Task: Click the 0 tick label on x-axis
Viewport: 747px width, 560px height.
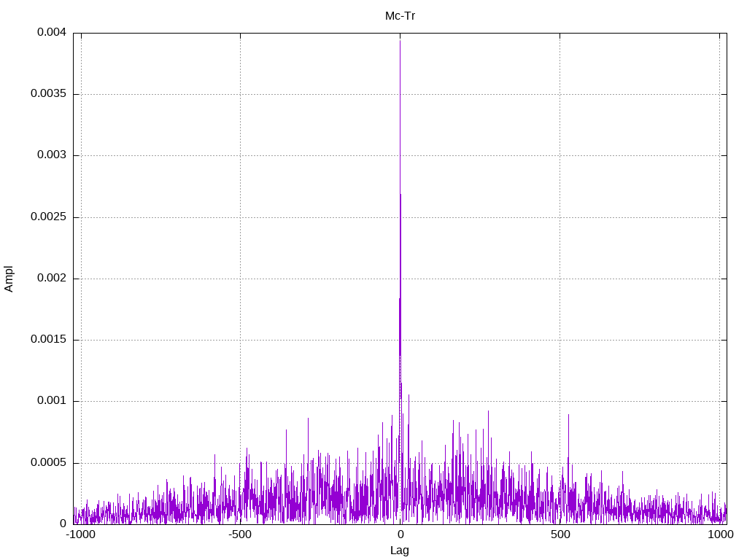Action: pos(400,534)
